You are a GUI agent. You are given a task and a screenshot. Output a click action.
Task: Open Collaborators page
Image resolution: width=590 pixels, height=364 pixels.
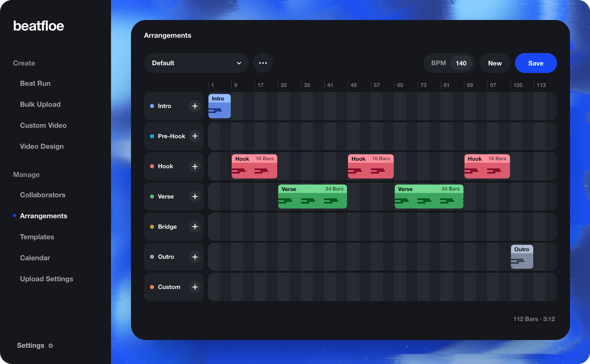click(43, 195)
